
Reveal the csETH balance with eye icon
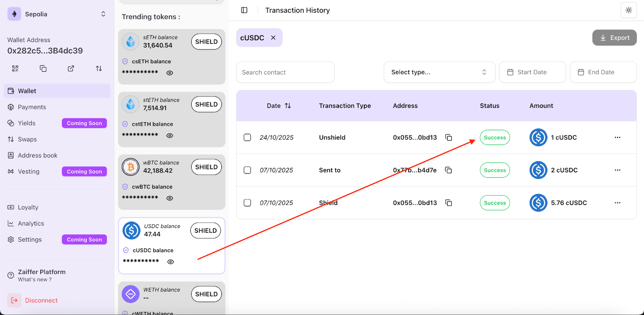[170, 73]
